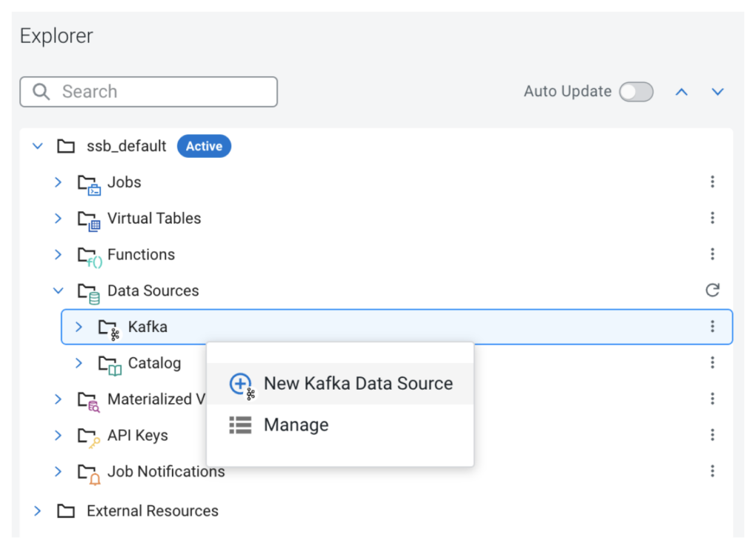Select the Virtual Tables icon

pyautogui.click(x=89, y=218)
